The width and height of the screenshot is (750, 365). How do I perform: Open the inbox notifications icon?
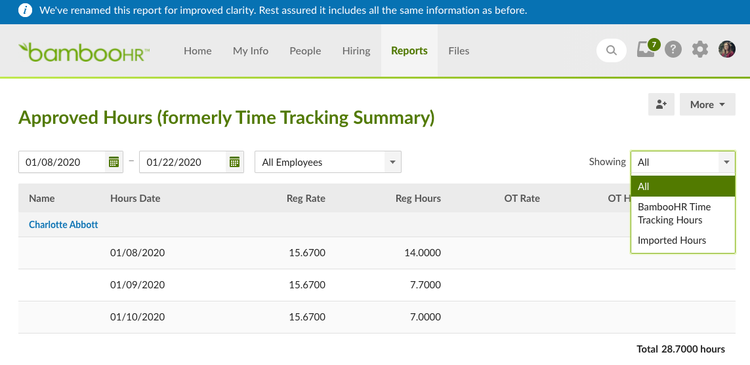(x=648, y=49)
